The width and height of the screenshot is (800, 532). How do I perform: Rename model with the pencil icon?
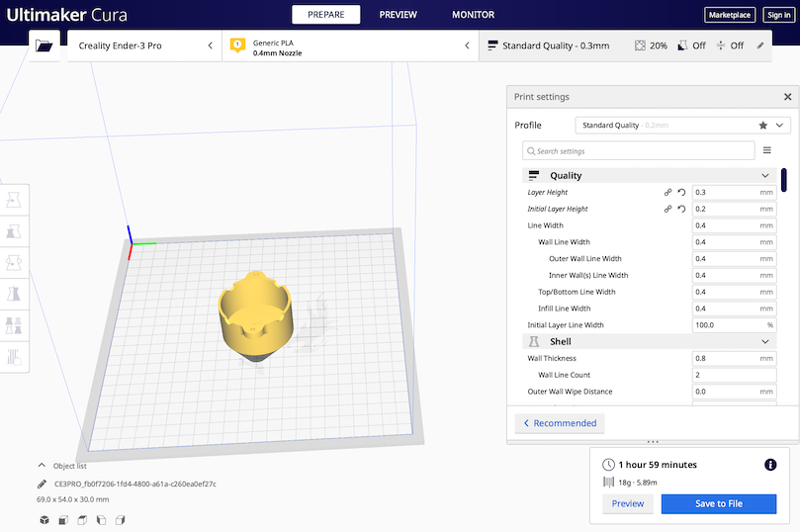[x=42, y=484]
